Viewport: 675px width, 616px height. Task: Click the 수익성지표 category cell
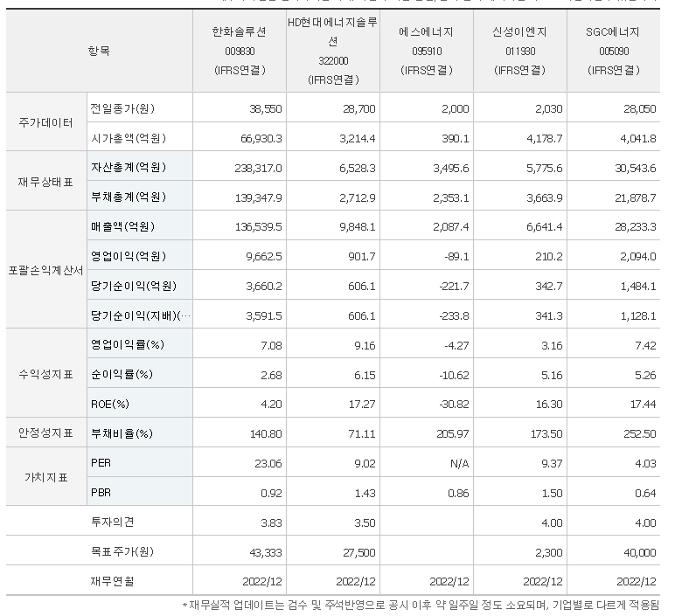[45, 374]
